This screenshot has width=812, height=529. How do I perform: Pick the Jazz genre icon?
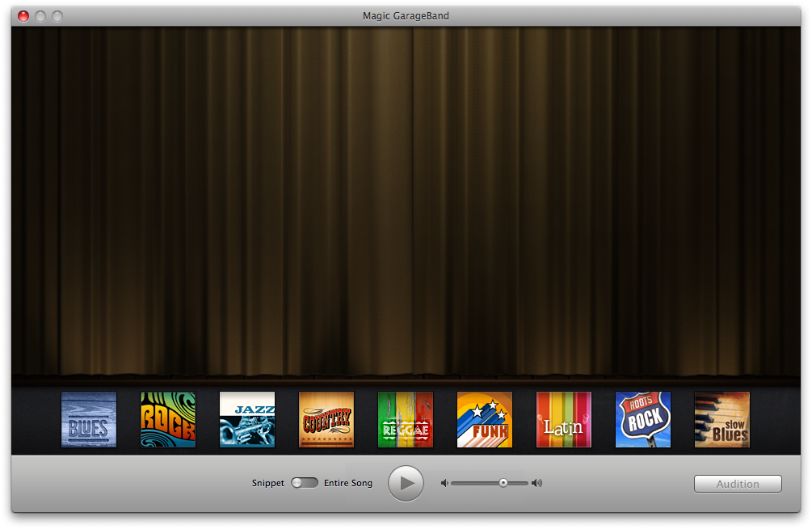[x=247, y=419]
